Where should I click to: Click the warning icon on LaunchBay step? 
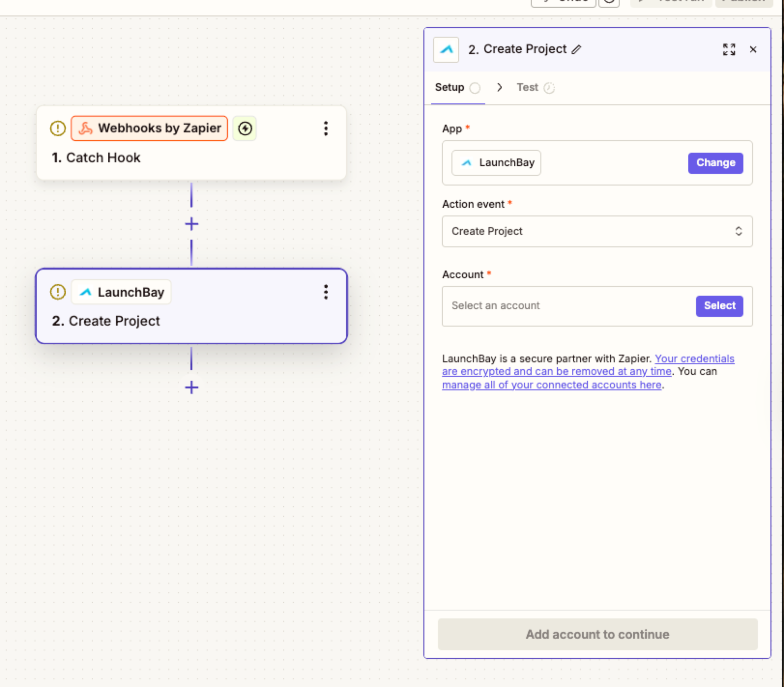click(x=58, y=292)
